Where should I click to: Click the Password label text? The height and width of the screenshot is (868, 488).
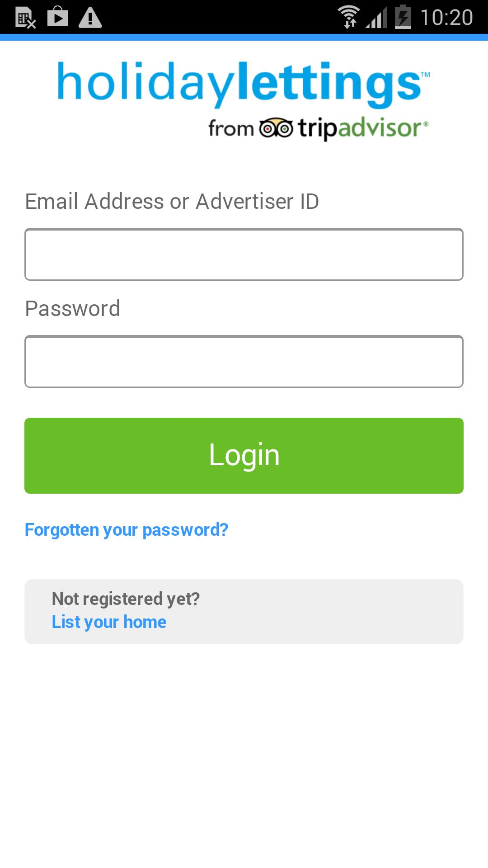point(73,309)
